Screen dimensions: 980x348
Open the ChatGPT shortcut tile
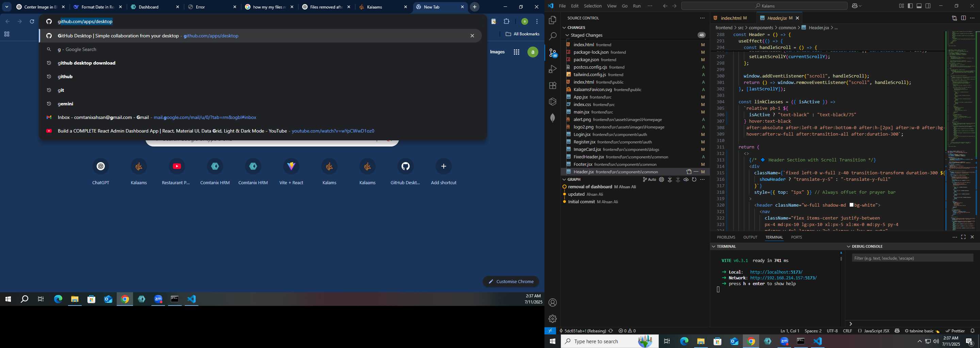101,171
